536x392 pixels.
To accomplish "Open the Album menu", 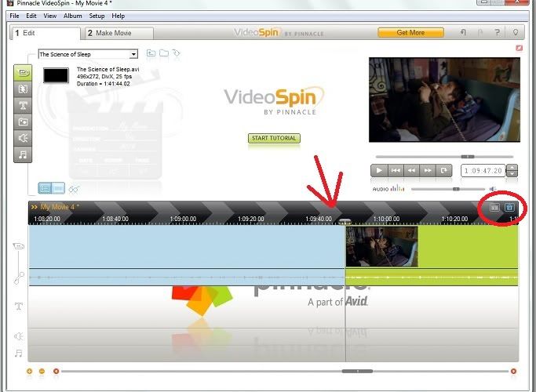I will click(x=72, y=16).
